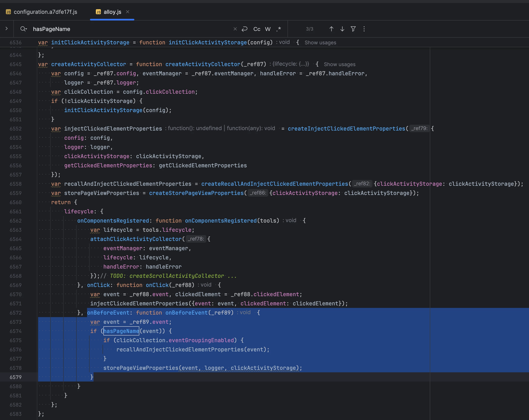The width and height of the screenshot is (529, 420).
Task: Click line number 6579 in gutter
Action: (x=16, y=377)
